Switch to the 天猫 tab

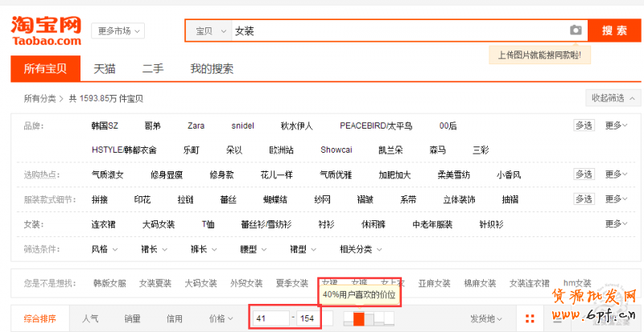pyautogui.click(x=104, y=69)
